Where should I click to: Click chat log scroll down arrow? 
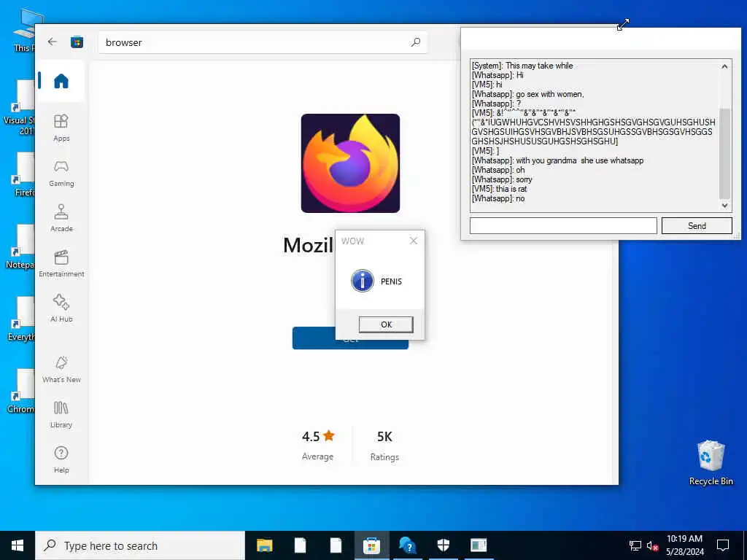point(724,206)
